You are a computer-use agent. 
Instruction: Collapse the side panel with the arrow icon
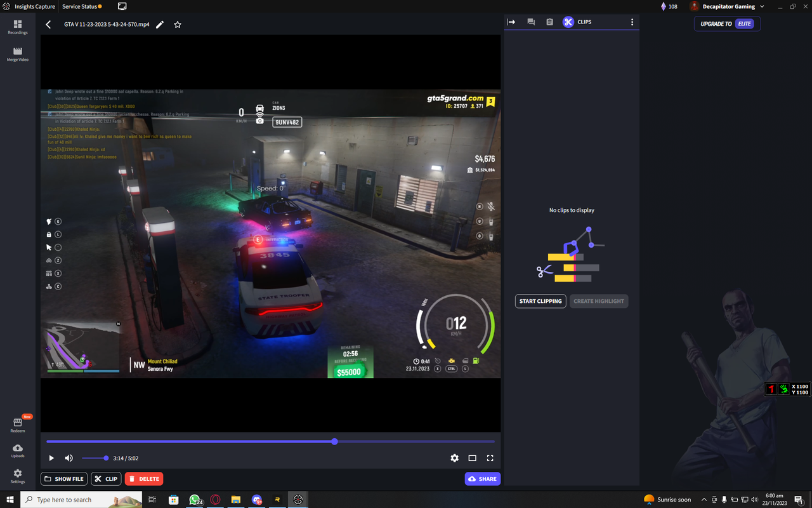tap(511, 22)
